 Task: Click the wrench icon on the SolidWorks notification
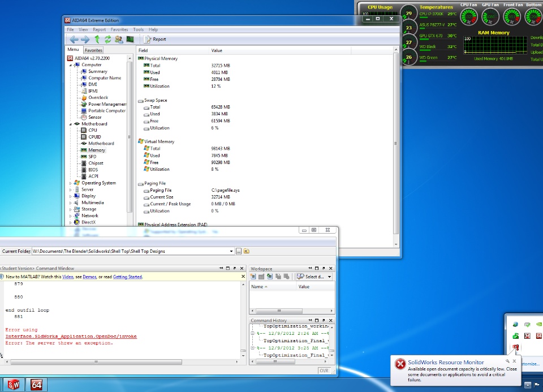click(x=507, y=361)
